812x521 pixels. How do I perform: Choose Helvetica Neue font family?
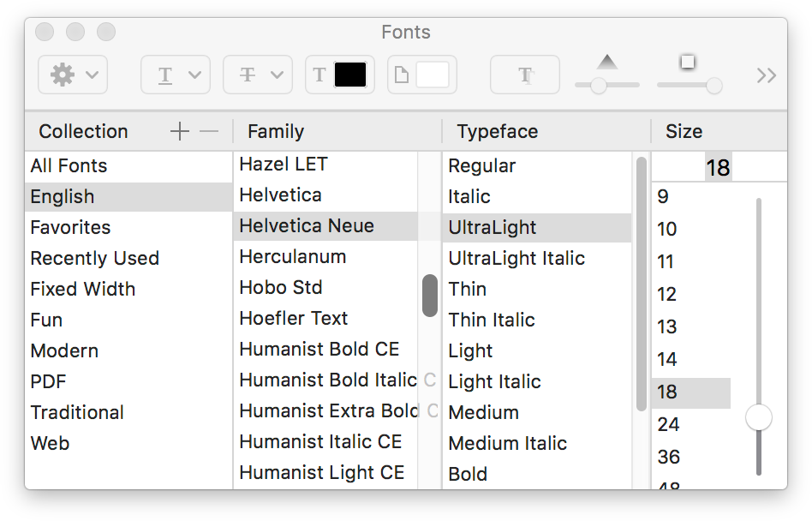click(x=325, y=226)
